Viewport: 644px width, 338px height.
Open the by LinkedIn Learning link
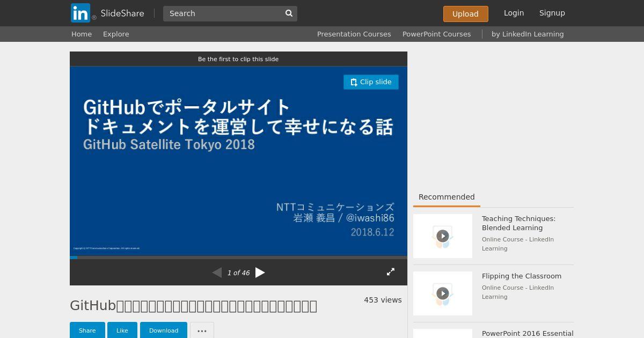point(528,34)
